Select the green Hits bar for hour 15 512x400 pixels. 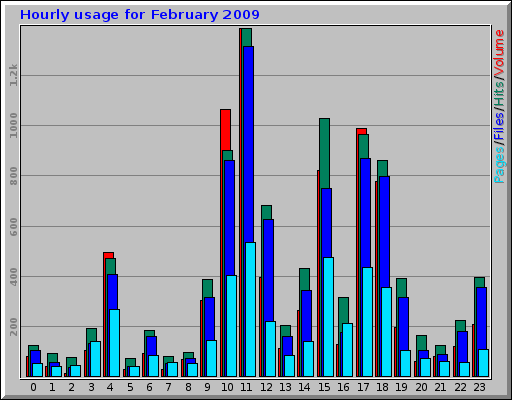coord(324,153)
